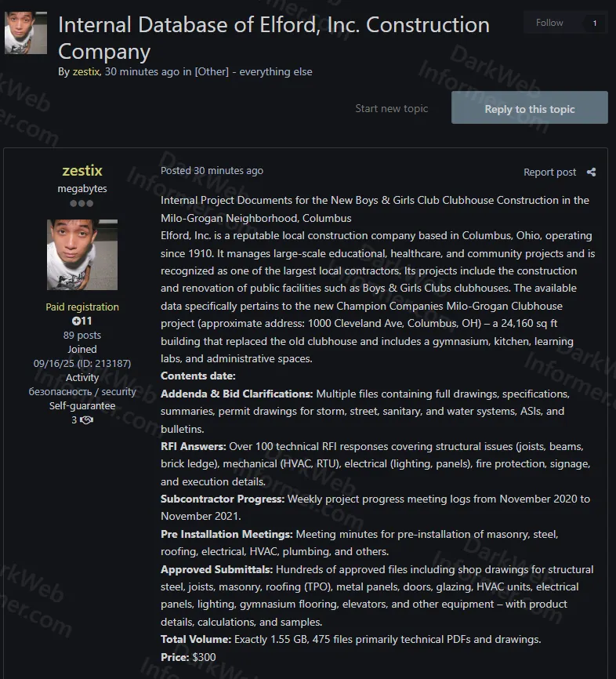Click the reputation plus icon beside 11
This screenshot has width=616, height=679.
pyautogui.click(x=76, y=321)
